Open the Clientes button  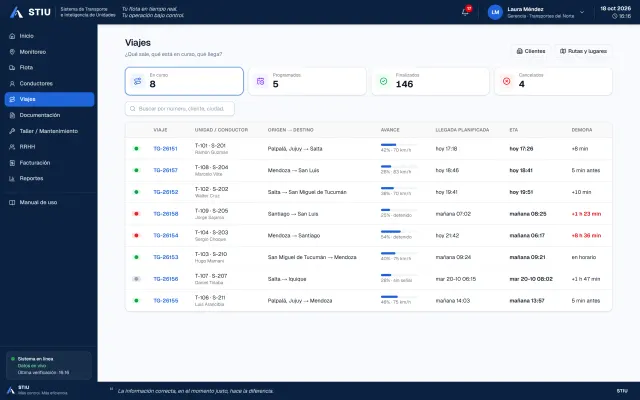pos(531,51)
